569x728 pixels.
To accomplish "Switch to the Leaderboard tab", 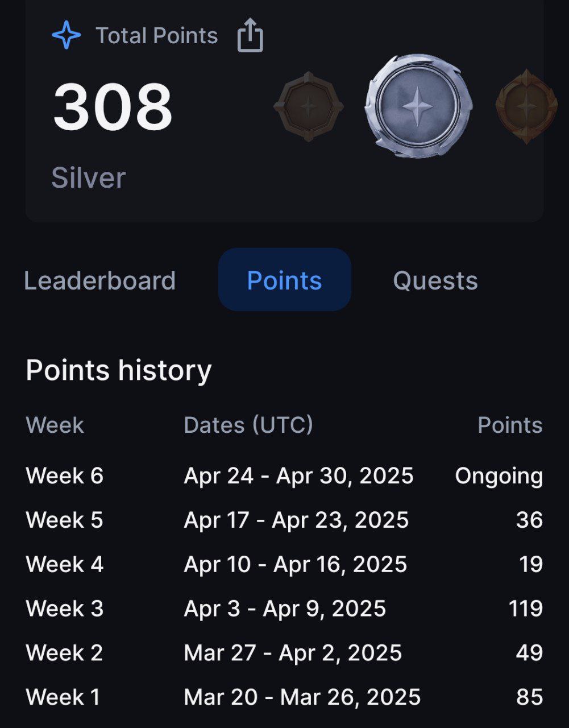I will (99, 280).
